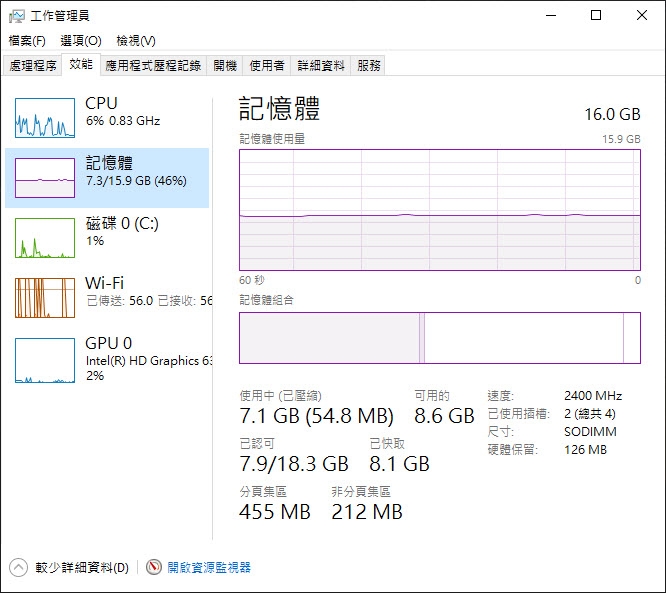Select the Wi-Fi network graph thumbnail

tap(45, 298)
